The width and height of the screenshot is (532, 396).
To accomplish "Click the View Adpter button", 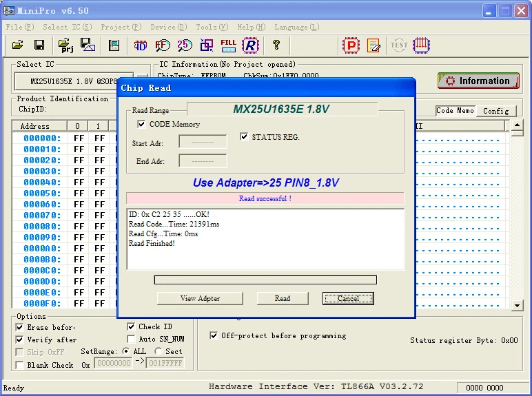I will point(200,298).
